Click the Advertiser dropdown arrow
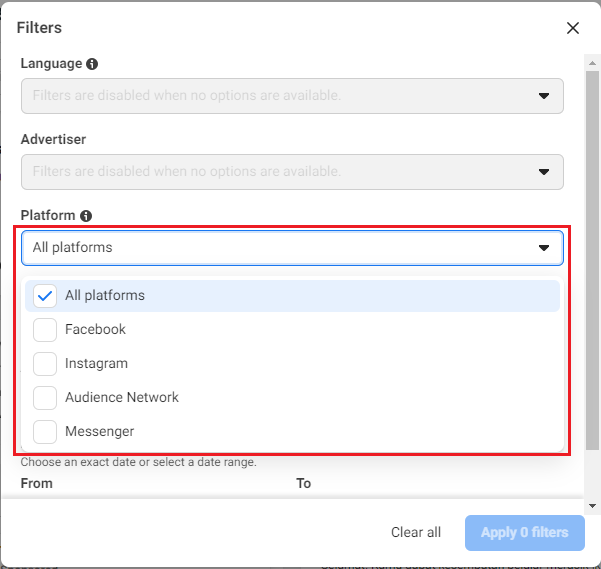Image resolution: width=601 pixels, height=569 pixels. (544, 172)
